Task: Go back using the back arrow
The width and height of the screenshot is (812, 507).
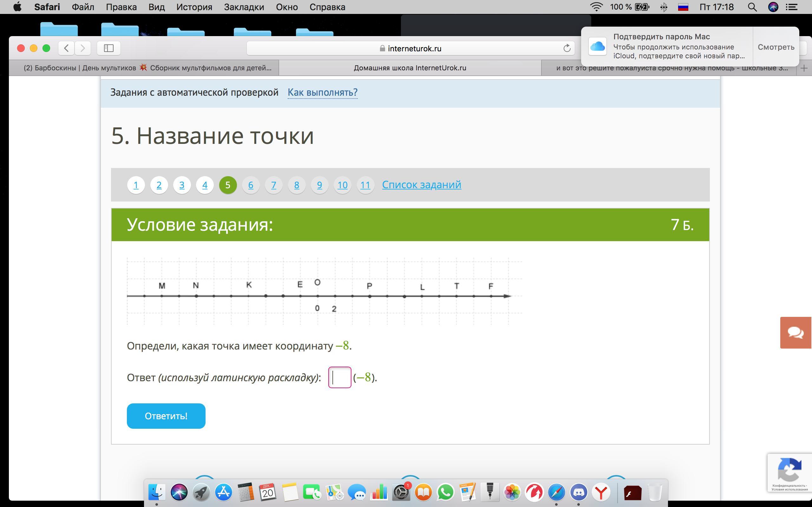Action: [x=66, y=48]
